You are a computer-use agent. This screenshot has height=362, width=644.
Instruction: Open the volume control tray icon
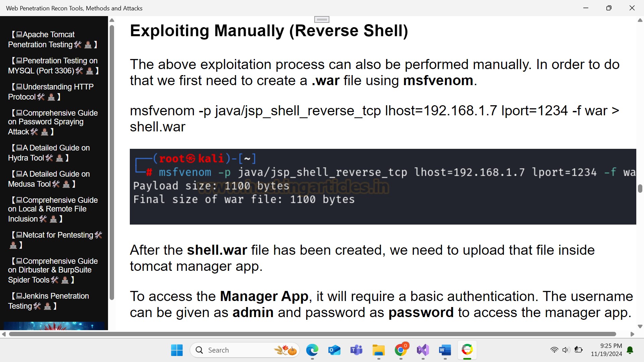click(x=566, y=350)
